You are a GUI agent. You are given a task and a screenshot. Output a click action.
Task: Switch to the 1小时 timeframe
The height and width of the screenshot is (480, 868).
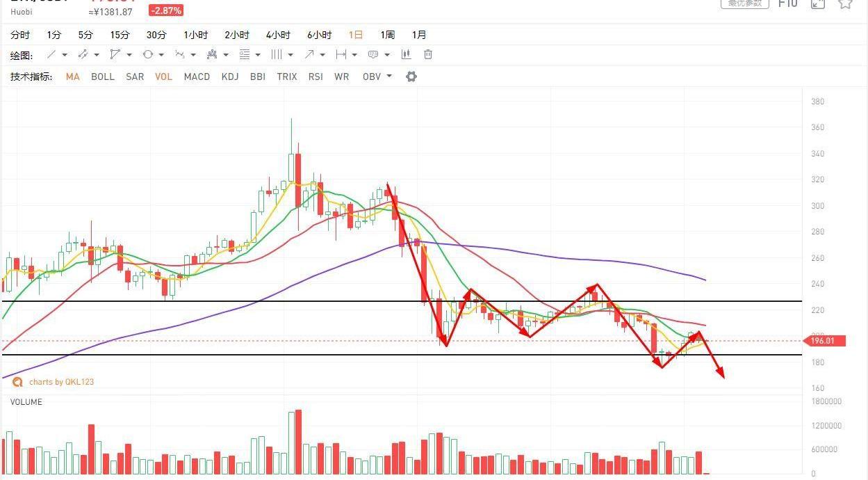click(x=196, y=35)
